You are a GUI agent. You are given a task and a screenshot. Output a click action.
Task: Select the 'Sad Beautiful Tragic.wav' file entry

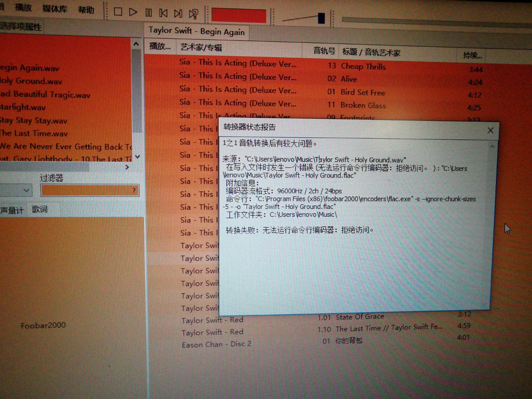pos(45,94)
